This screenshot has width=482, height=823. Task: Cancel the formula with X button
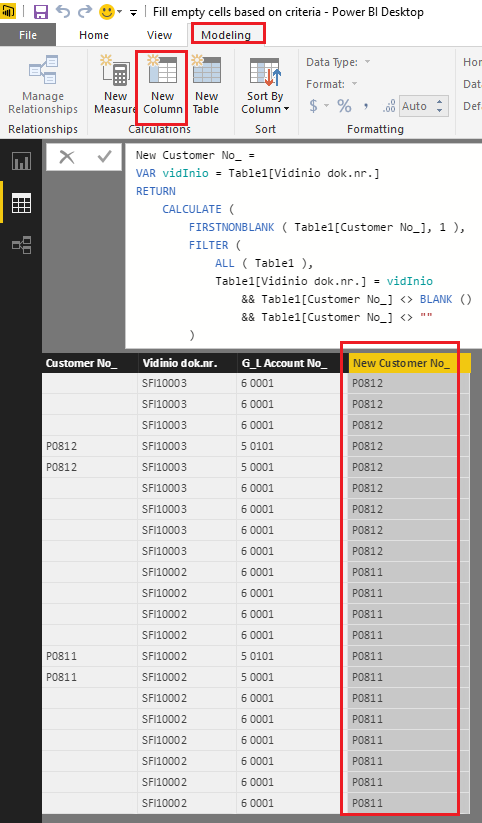(x=67, y=157)
